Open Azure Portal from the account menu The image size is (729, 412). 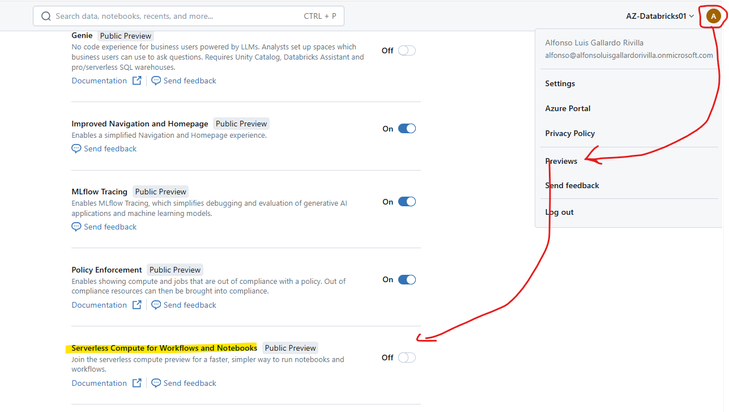point(567,108)
